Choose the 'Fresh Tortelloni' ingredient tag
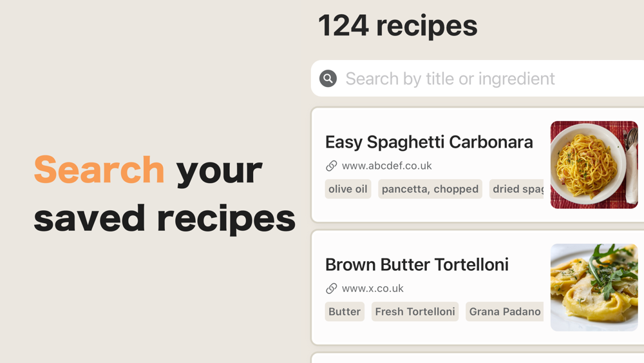This screenshot has width=644, height=363. (415, 311)
